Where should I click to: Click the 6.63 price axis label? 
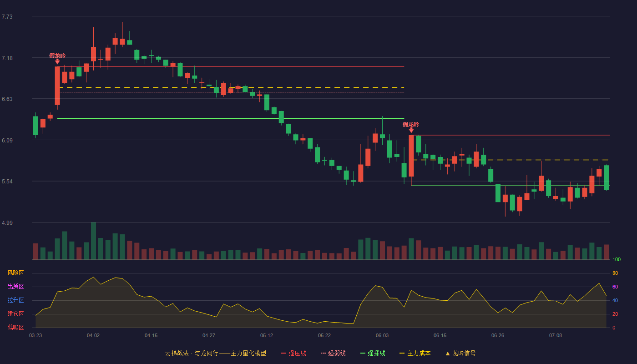pos(7,99)
